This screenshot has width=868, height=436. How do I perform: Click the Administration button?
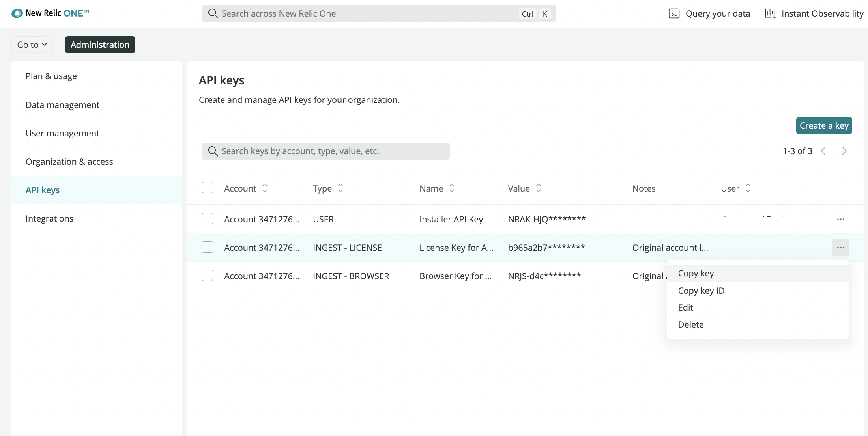[100, 45]
